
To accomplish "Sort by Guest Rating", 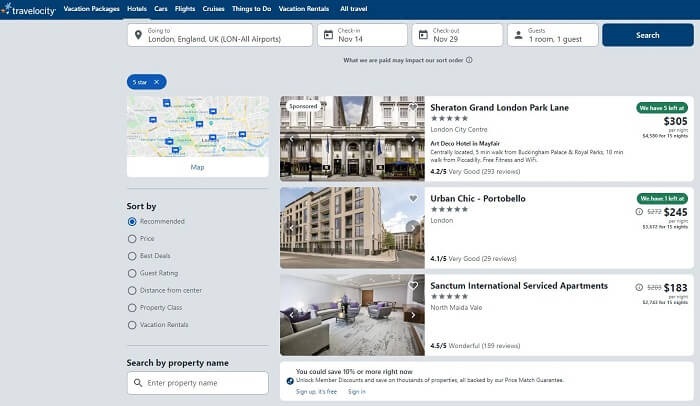I will point(132,273).
